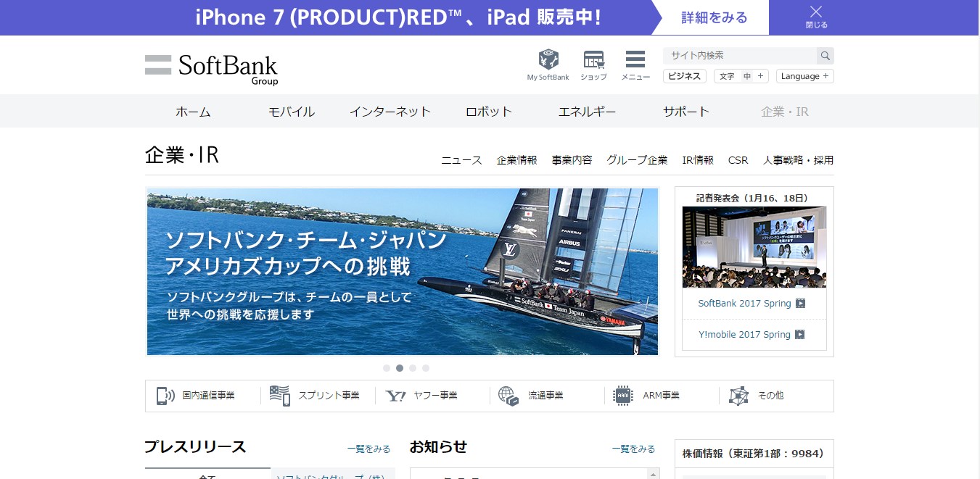
Task: Select fourth carousel slide dot
Action: (426, 368)
